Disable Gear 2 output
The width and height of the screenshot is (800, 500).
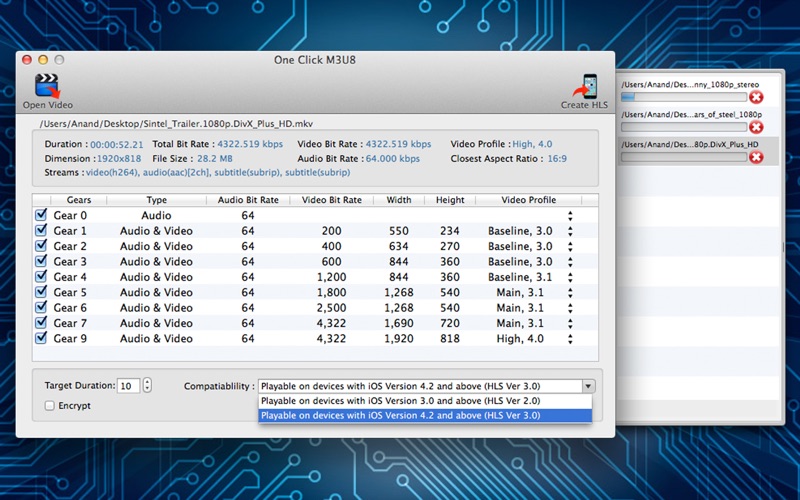(41, 245)
